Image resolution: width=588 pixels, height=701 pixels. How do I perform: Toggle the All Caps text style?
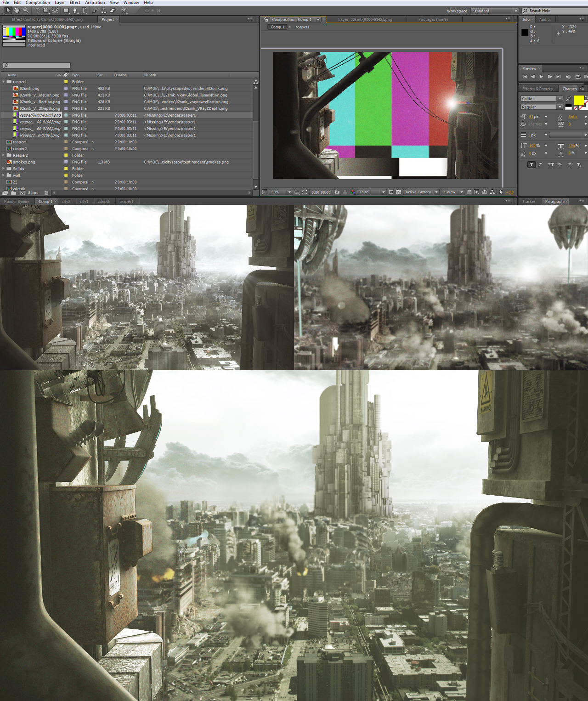[x=550, y=164]
